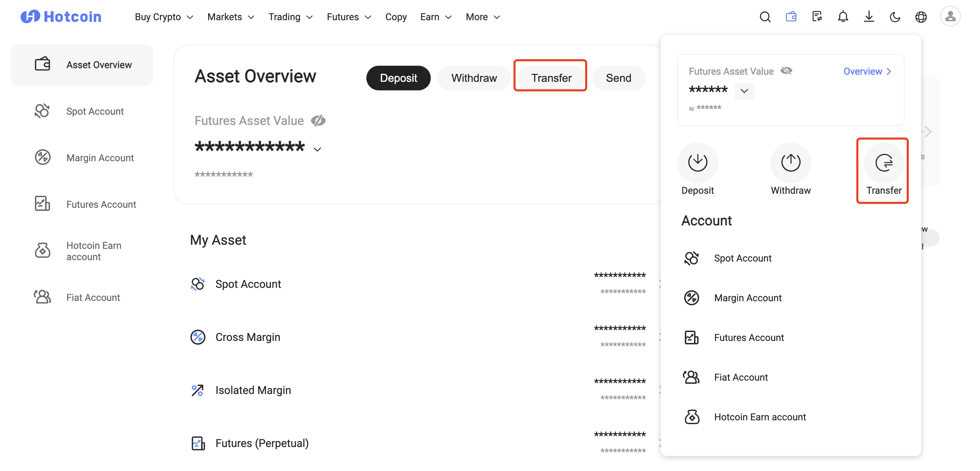Show hidden balance in Asset Overview
Image resolution: width=980 pixels, height=471 pixels.
click(318, 120)
